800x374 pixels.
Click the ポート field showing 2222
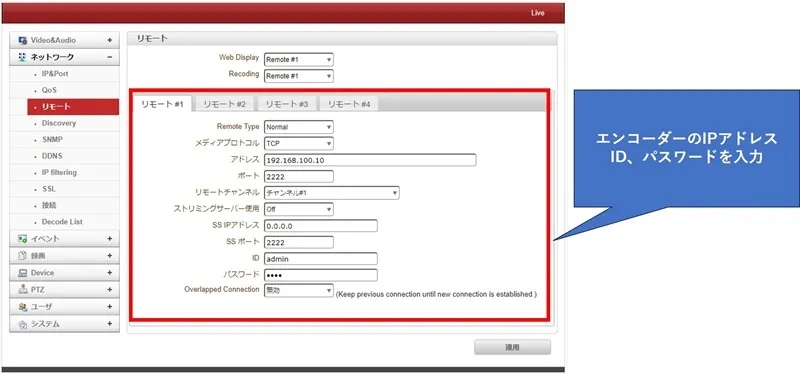click(x=298, y=177)
